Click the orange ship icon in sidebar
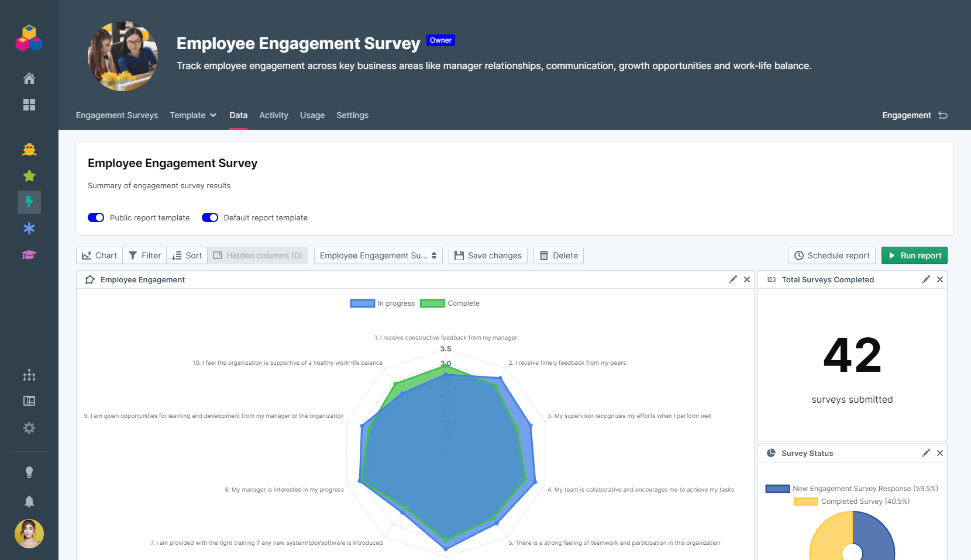The width and height of the screenshot is (971, 560). click(29, 150)
